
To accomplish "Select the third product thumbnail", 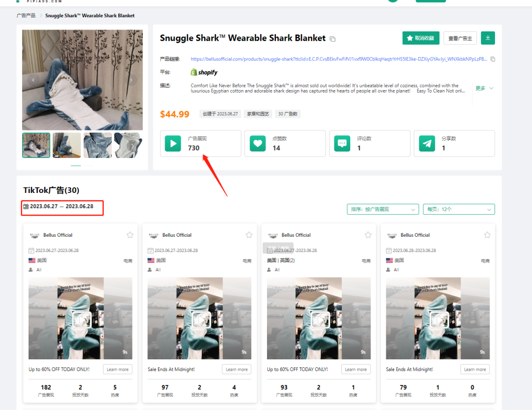I will coord(98,145).
